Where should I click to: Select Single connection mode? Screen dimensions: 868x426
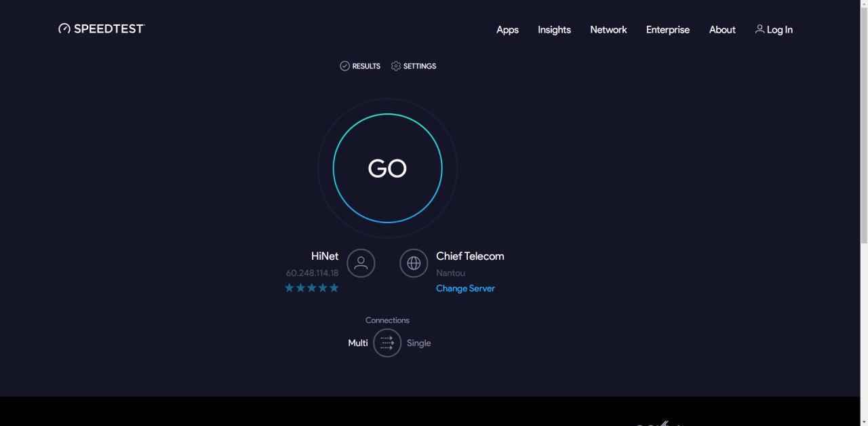418,343
